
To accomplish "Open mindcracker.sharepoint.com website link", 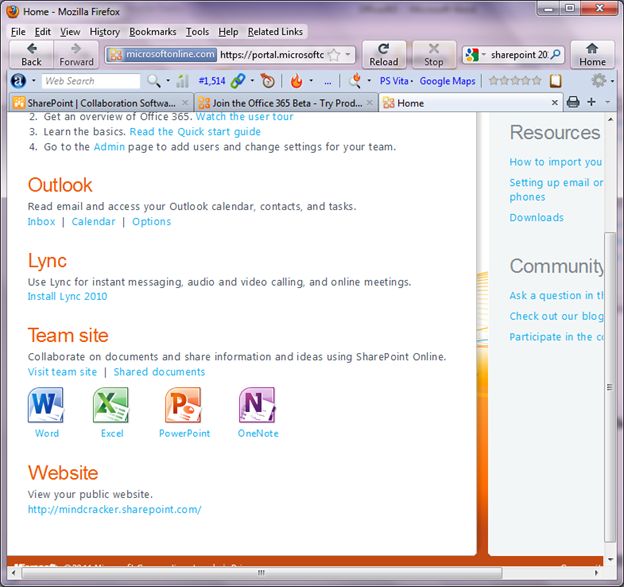I will [115, 509].
